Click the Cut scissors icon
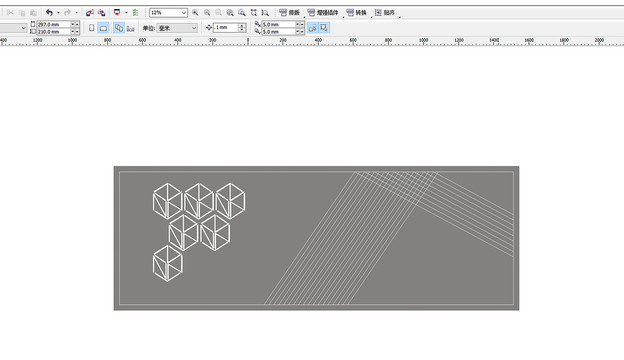The image size is (624, 360). click(10, 13)
